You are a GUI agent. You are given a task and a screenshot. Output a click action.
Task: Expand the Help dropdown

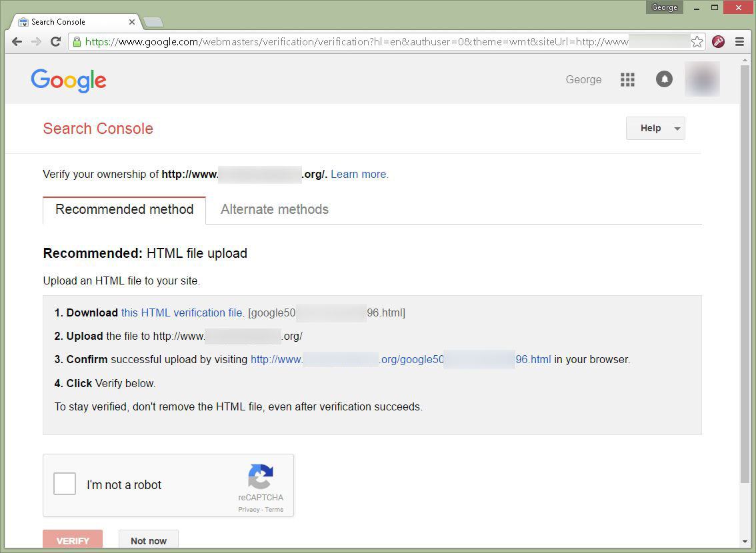click(x=655, y=128)
